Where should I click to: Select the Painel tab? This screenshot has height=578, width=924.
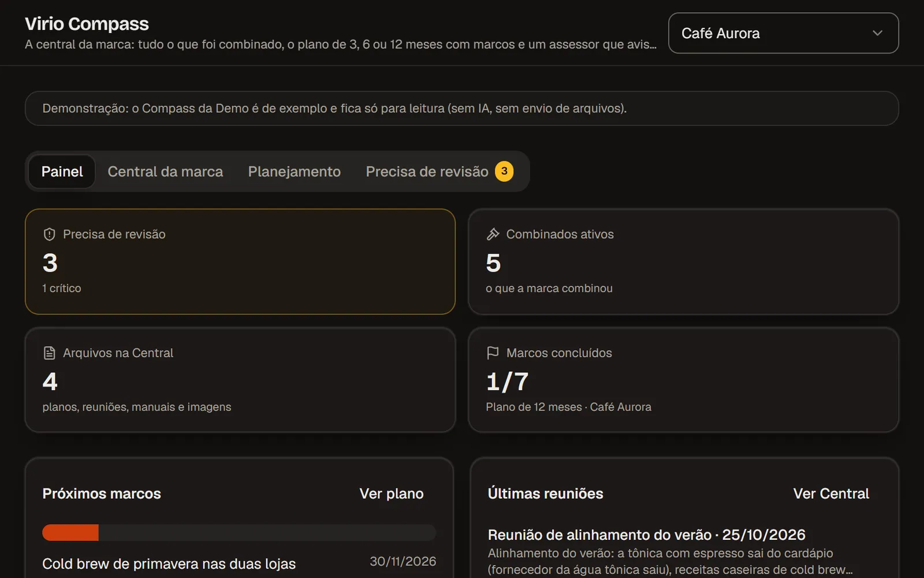(x=62, y=172)
